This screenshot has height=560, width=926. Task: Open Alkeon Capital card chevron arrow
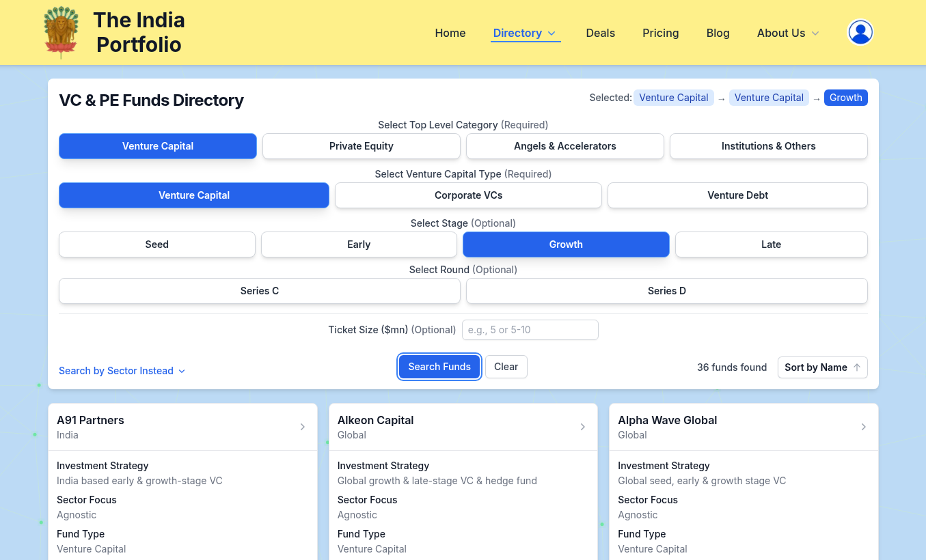click(x=583, y=427)
